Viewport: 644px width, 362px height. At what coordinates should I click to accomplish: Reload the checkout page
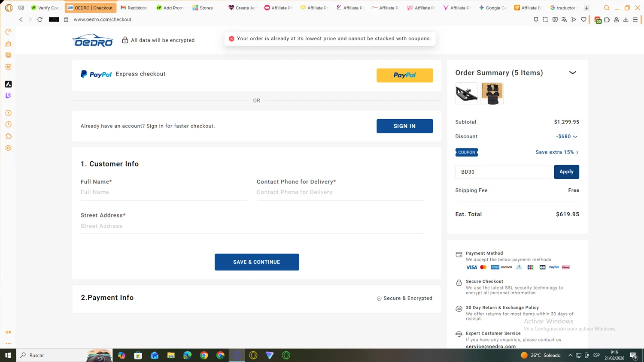[x=40, y=19]
